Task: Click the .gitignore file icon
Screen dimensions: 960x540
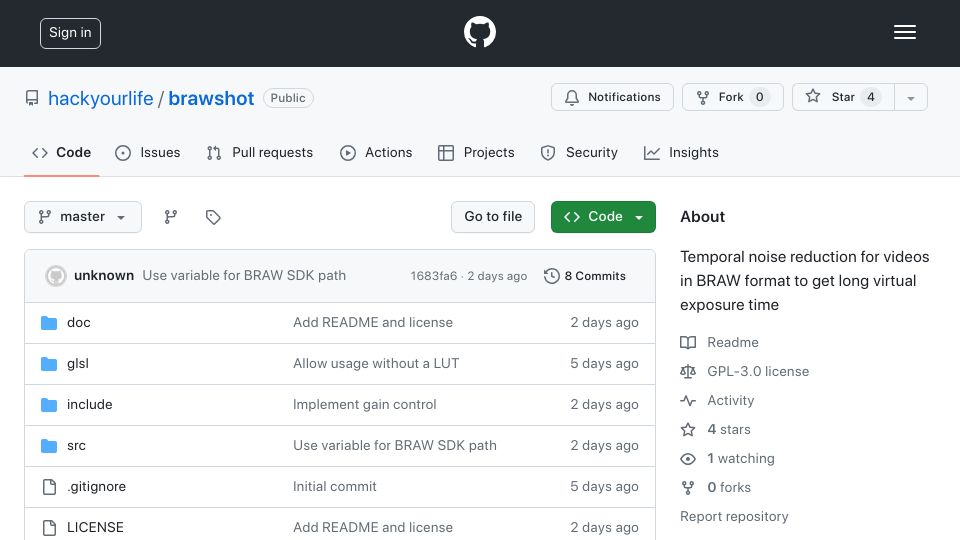Action: [x=49, y=487]
